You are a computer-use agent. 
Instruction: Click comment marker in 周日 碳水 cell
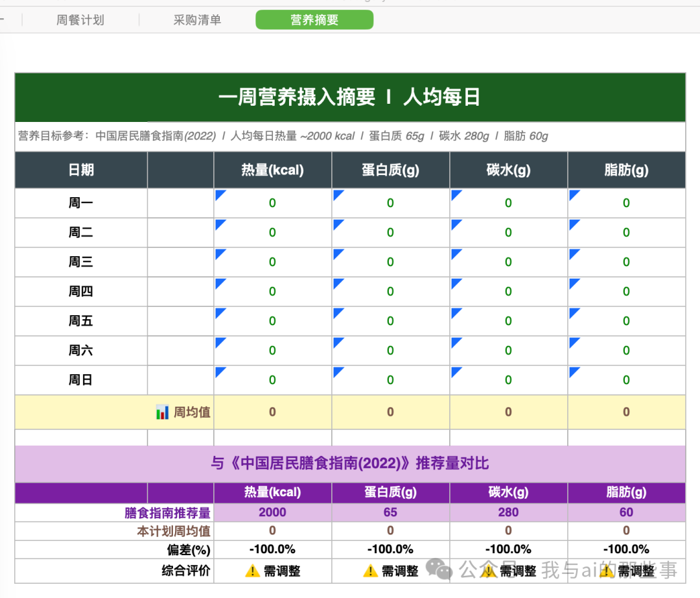pos(455,370)
